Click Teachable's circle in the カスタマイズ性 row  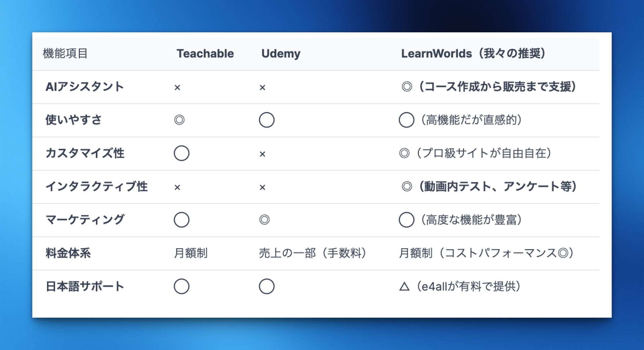181,153
